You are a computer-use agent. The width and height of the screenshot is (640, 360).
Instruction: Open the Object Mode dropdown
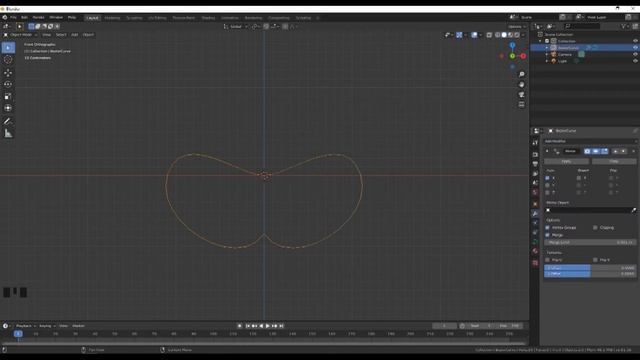click(20, 35)
